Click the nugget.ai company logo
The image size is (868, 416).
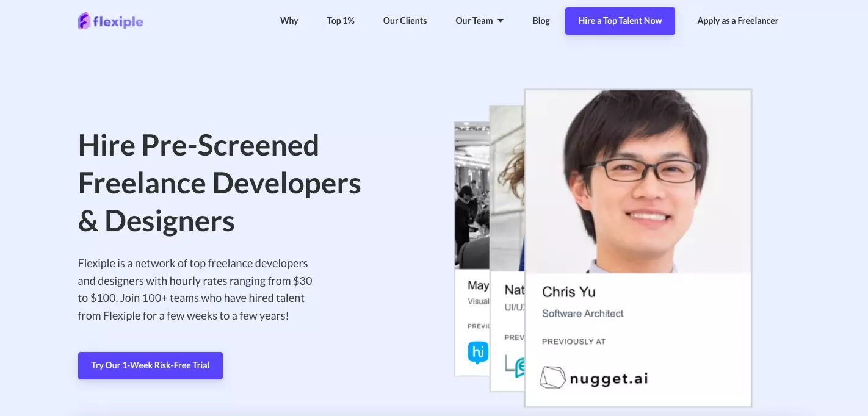point(594,378)
